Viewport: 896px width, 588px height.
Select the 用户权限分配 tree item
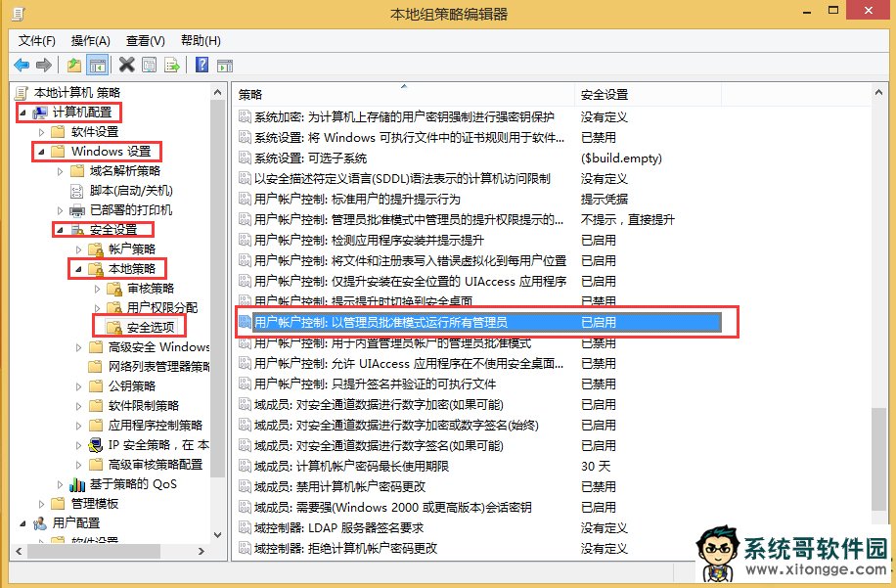click(x=161, y=307)
